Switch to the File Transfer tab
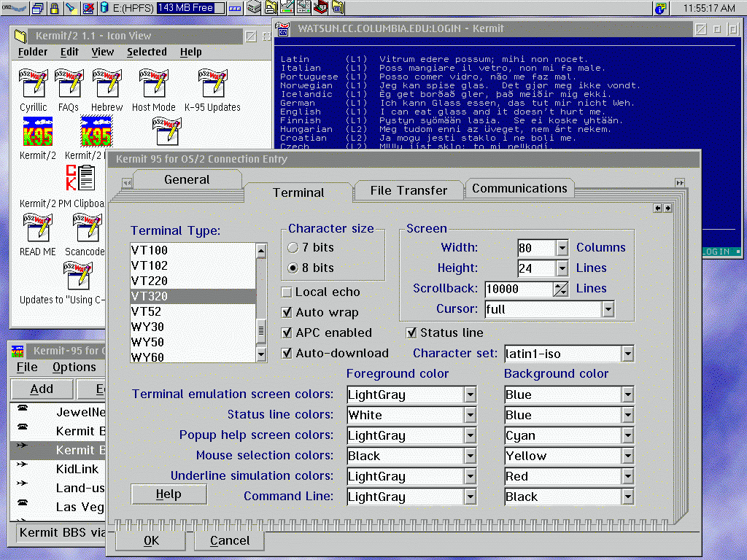Viewport: 747px width, 560px height. (409, 190)
